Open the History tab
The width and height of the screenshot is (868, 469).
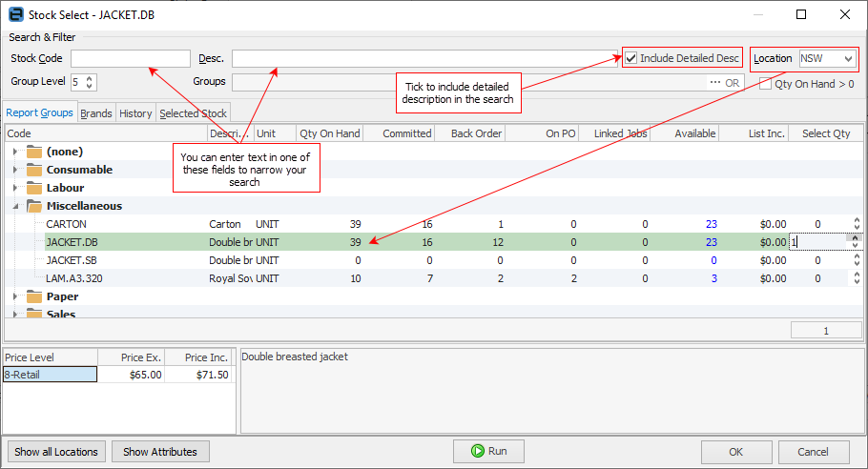point(135,113)
